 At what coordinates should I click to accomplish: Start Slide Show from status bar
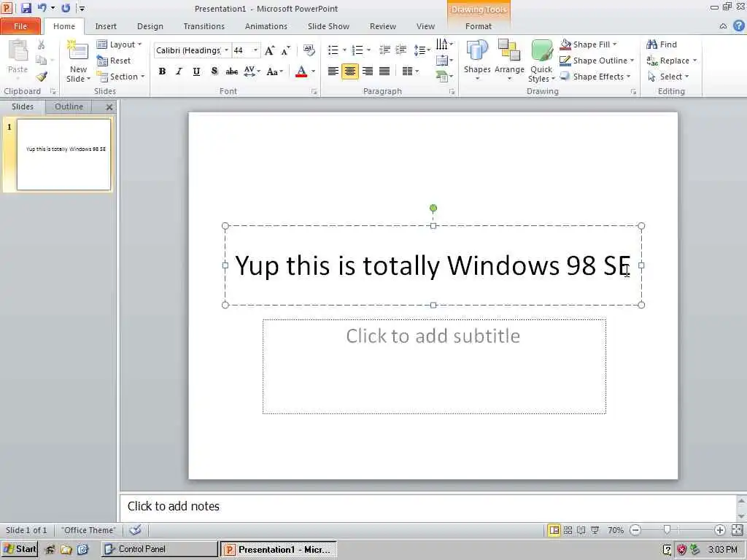pyautogui.click(x=595, y=530)
